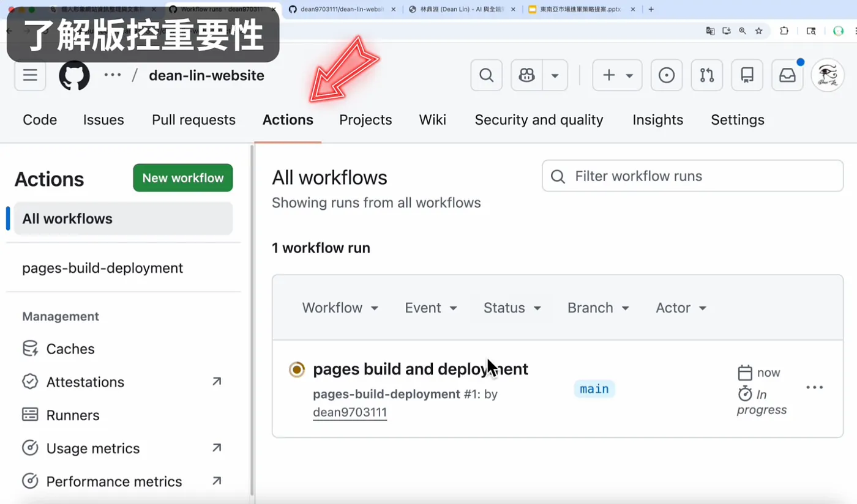This screenshot has width=857, height=504.
Task: Open the GitHub search magnifier button
Action: click(487, 75)
